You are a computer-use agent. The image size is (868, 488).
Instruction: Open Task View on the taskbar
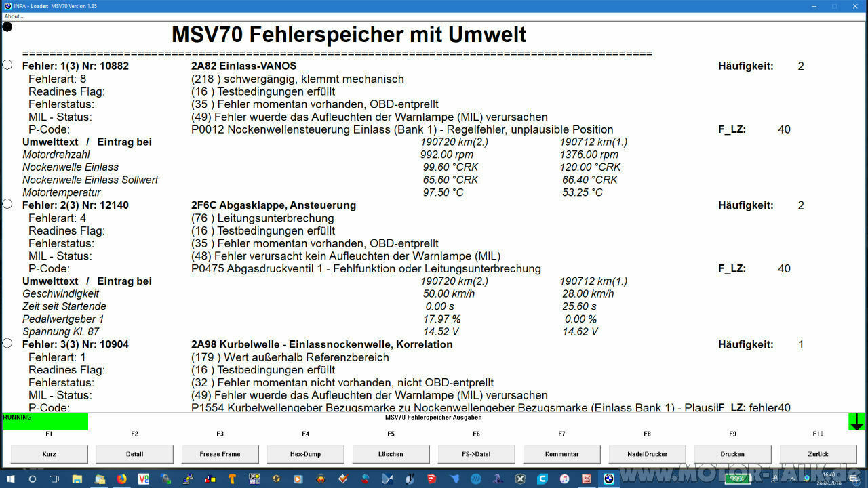54,479
